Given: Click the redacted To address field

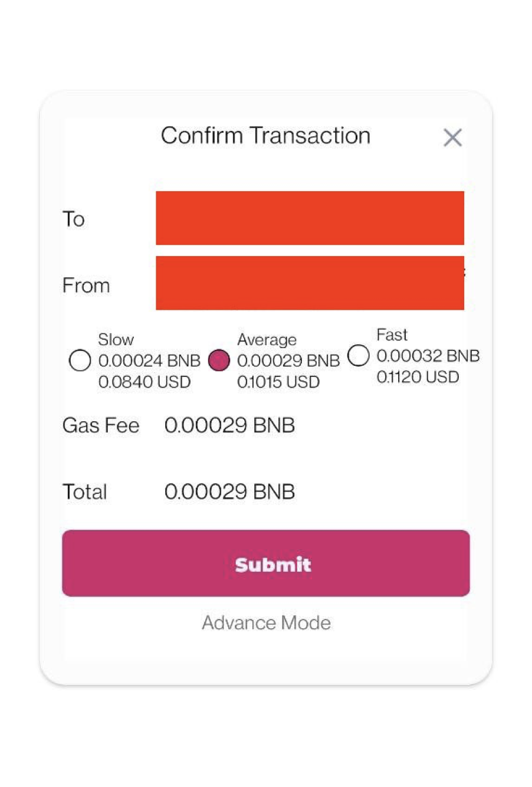Looking at the screenshot, I should click(310, 218).
